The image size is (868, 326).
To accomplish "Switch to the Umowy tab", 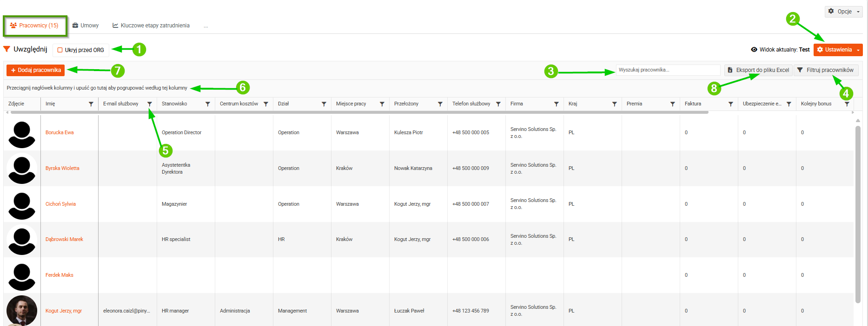I will [86, 26].
